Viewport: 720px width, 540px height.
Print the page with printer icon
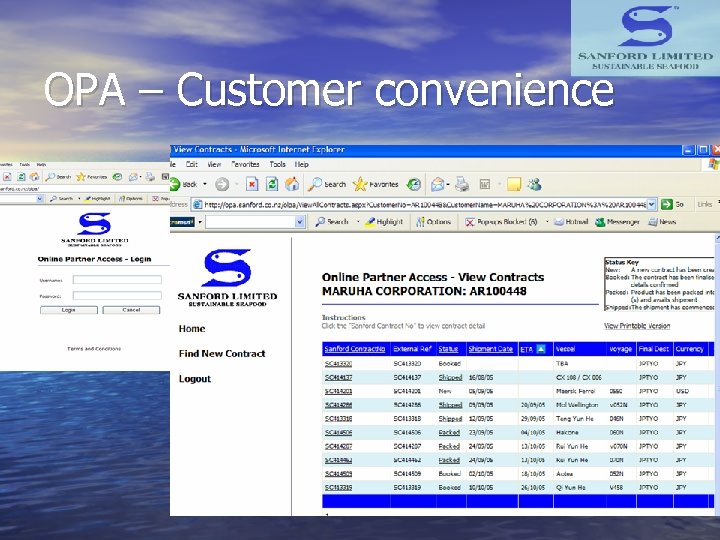(462, 185)
